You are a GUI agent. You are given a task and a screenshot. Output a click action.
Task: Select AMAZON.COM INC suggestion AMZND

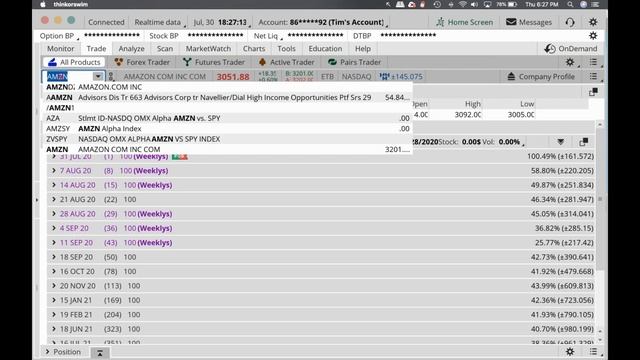click(227, 87)
